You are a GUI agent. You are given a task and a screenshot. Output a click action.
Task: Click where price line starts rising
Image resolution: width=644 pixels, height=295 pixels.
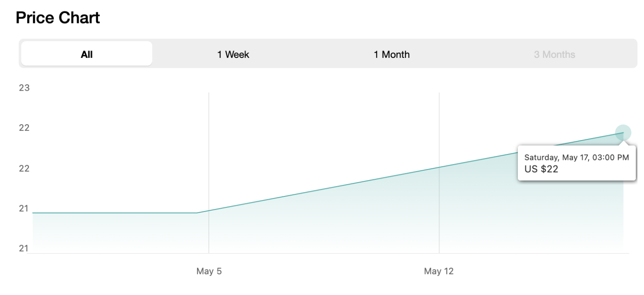tap(197, 213)
